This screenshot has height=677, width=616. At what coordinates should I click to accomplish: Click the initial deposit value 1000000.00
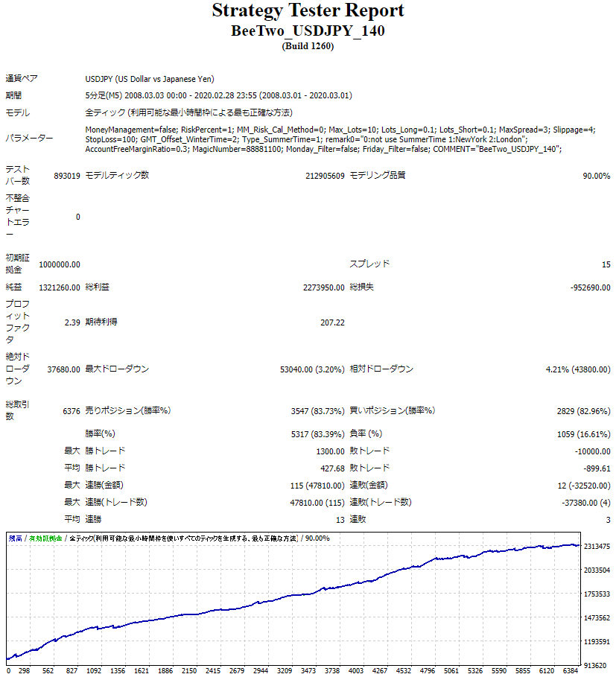pos(60,264)
